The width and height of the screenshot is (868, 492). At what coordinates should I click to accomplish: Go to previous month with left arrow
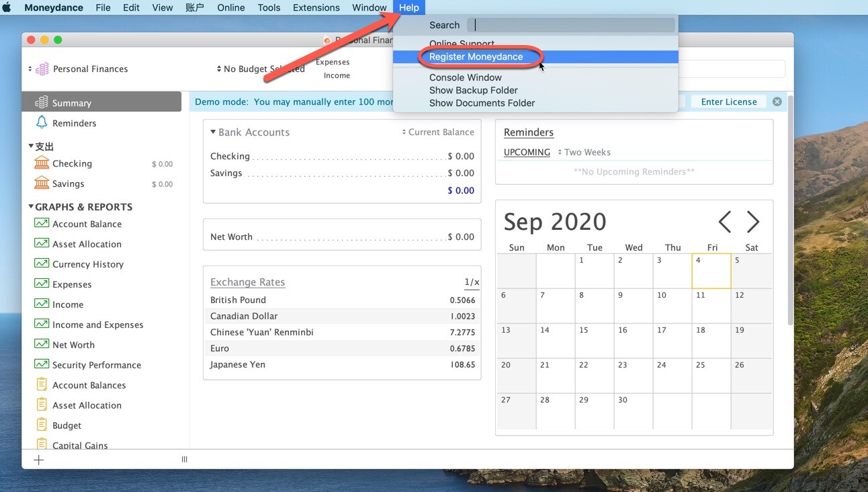point(724,222)
